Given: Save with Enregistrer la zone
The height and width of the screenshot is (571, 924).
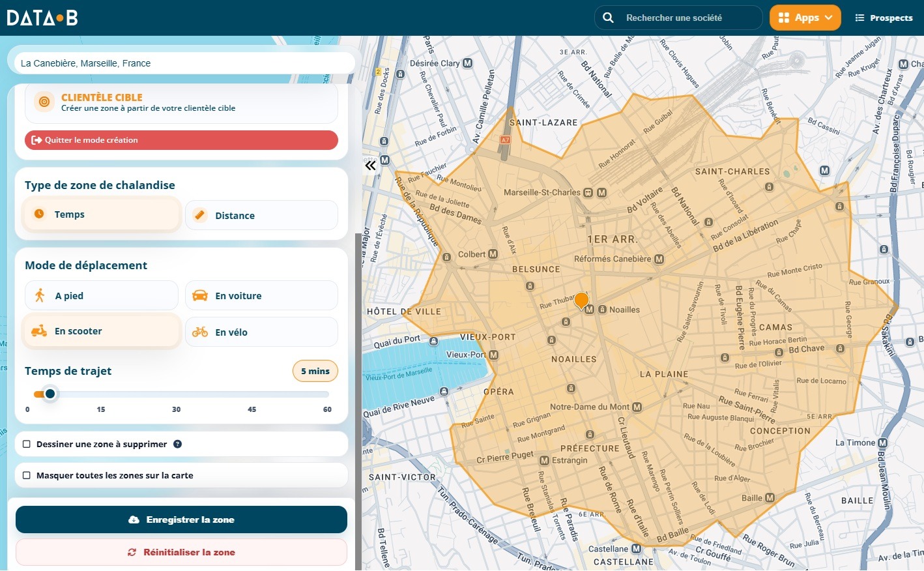Looking at the screenshot, I should coord(181,520).
